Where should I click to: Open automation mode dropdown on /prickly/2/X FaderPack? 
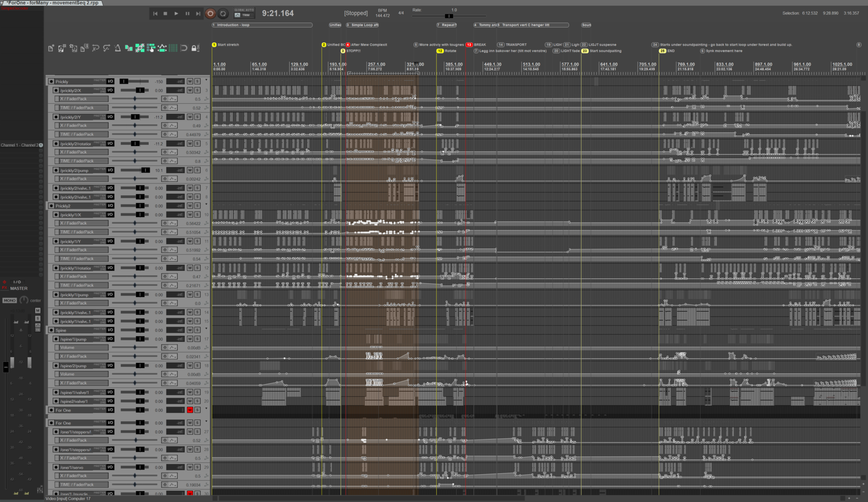pyautogui.click(x=173, y=99)
